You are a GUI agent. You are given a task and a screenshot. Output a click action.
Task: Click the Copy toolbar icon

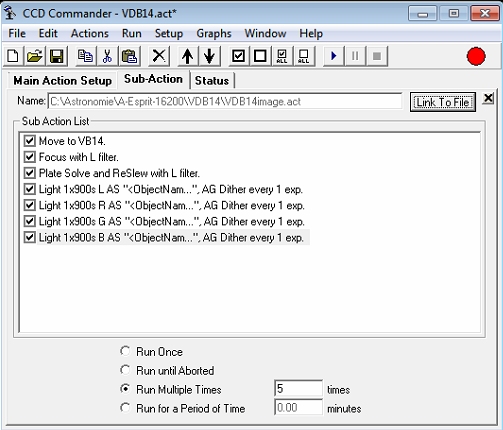coord(85,56)
